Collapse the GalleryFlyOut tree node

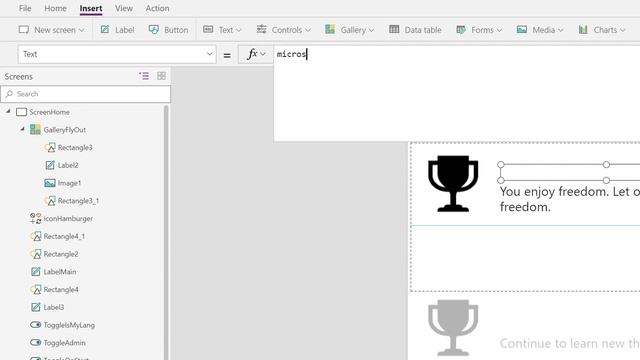(22, 129)
